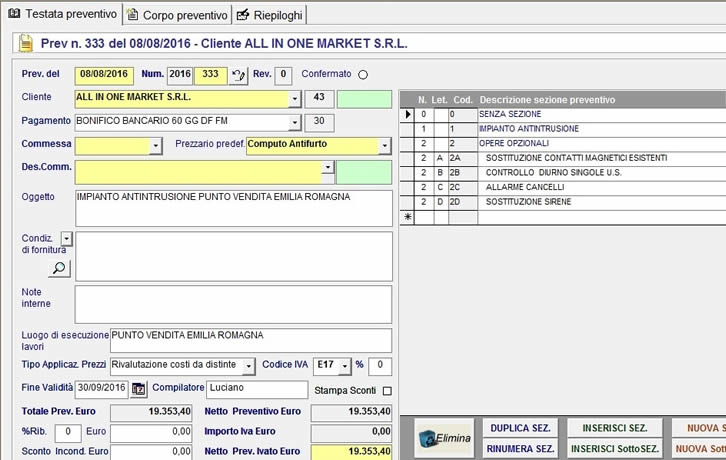Viewport: 726px width, 460px height.
Task: Click the INSERISCI SEZ. button
Action: [x=615, y=428]
